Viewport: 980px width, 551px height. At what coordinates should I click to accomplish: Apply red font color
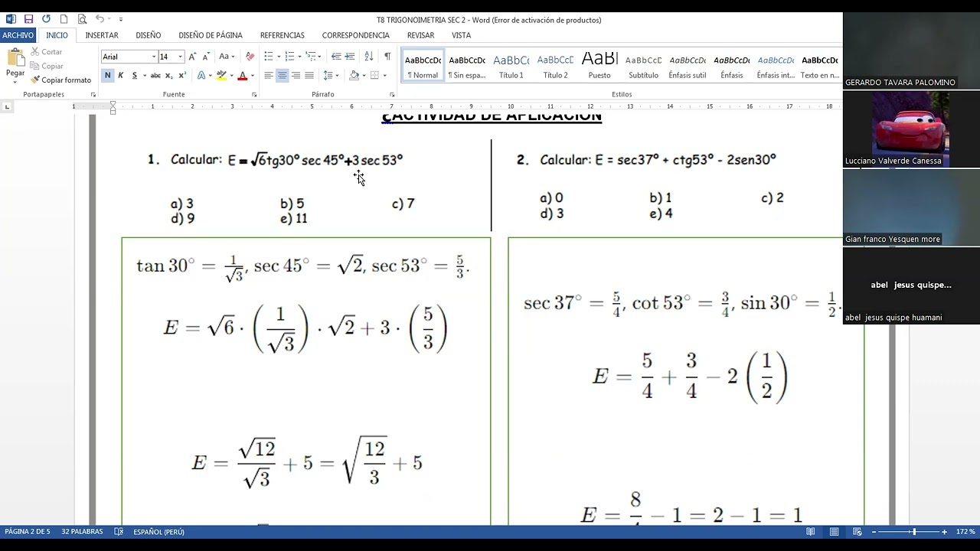(242, 76)
